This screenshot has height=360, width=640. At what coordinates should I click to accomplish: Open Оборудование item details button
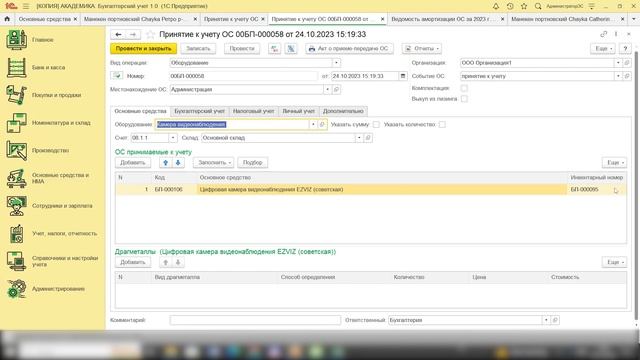(x=322, y=124)
